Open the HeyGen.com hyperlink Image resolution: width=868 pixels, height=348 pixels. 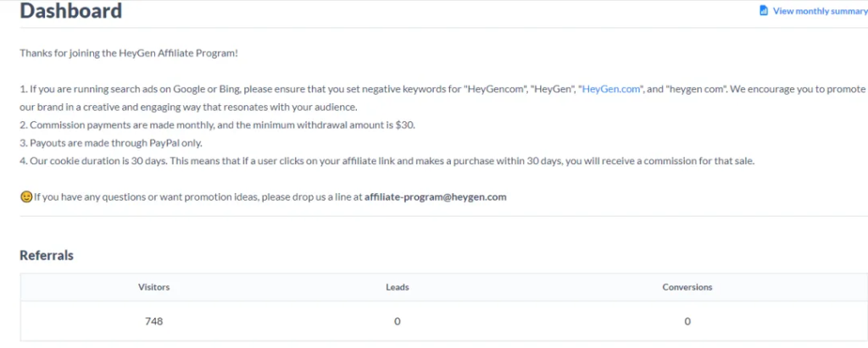[x=611, y=89]
